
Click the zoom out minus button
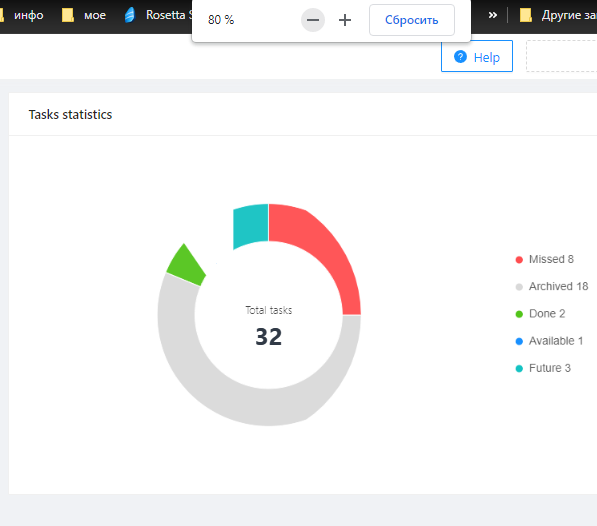pos(313,20)
